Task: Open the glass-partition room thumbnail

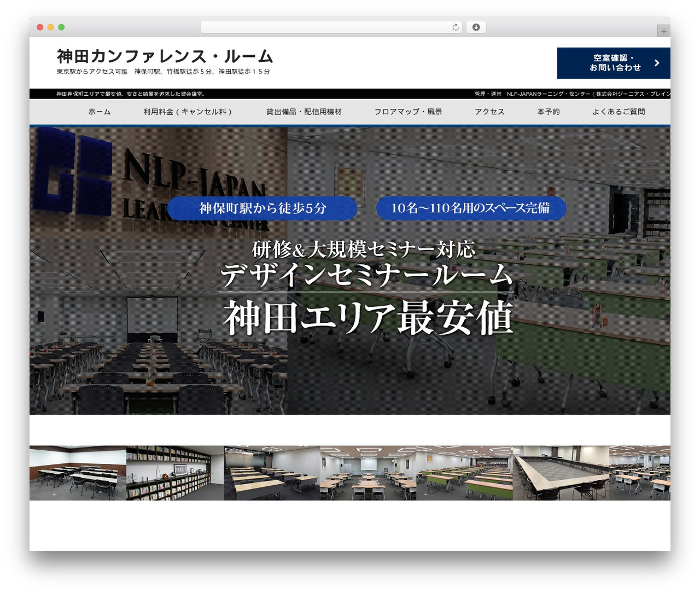Action: click(x=272, y=473)
